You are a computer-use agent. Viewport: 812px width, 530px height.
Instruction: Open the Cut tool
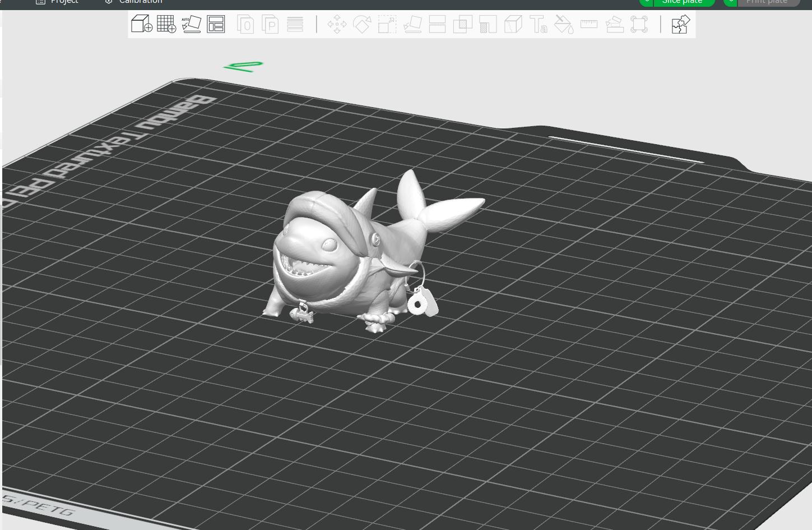[x=437, y=24]
